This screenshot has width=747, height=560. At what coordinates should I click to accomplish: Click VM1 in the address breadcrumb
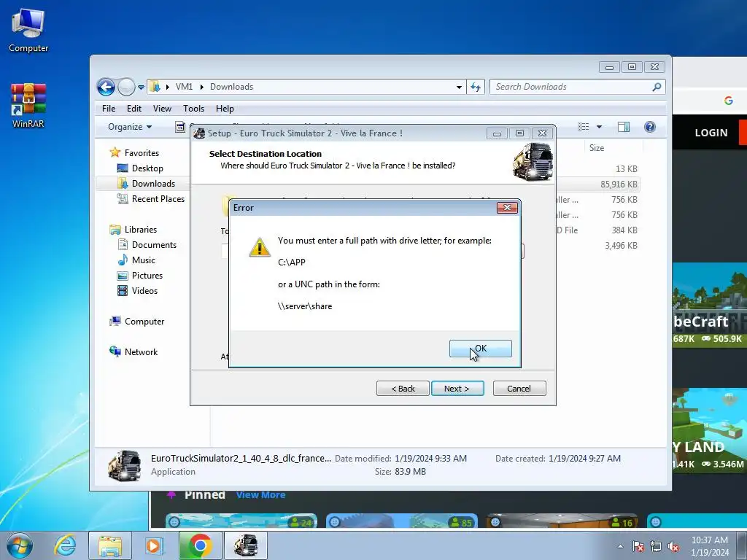(x=184, y=87)
